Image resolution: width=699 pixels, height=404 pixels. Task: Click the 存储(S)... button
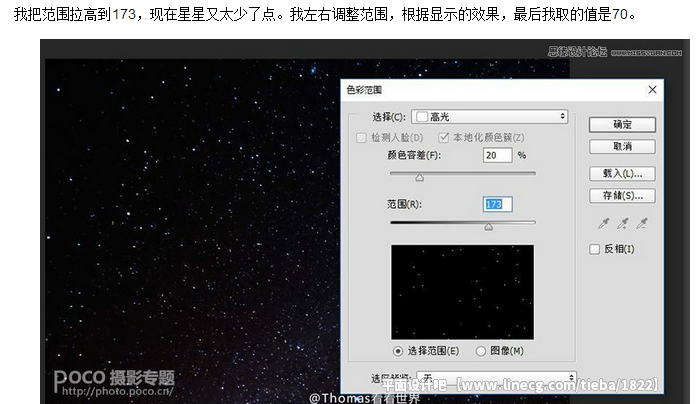click(x=622, y=196)
